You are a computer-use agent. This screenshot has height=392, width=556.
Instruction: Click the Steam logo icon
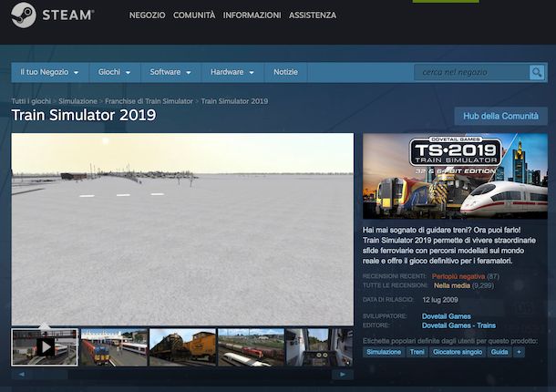tap(24, 15)
